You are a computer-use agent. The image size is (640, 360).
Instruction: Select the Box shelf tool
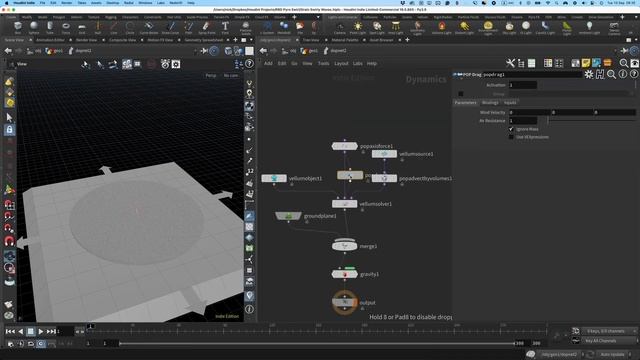coord(18,27)
